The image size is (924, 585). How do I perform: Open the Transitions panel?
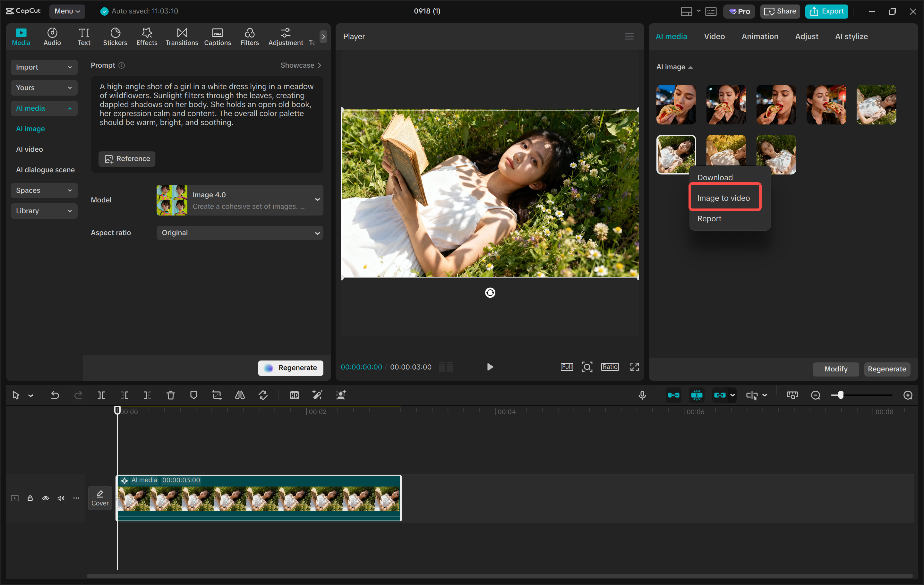point(182,37)
